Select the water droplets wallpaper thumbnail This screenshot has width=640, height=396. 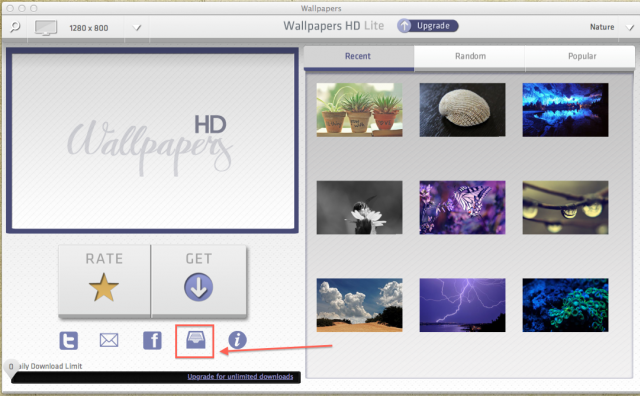[565, 207]
